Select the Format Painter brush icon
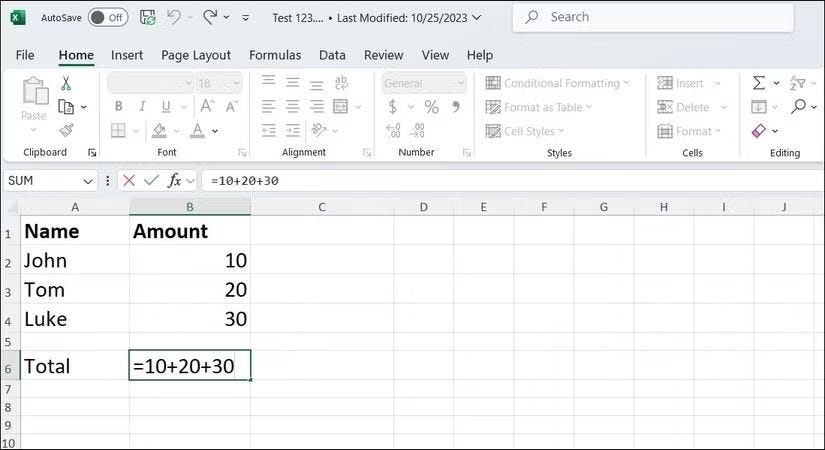 point(66,130)
